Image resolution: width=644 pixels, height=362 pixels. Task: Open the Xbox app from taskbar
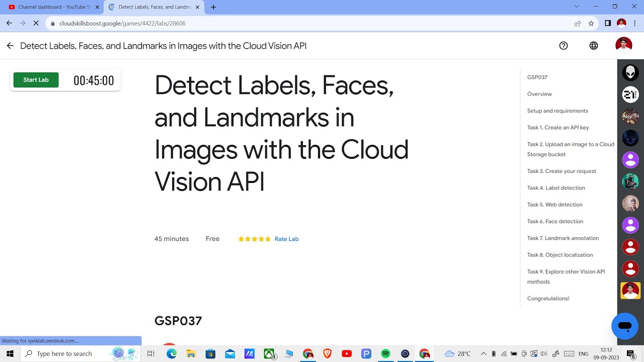pos(270,353)
